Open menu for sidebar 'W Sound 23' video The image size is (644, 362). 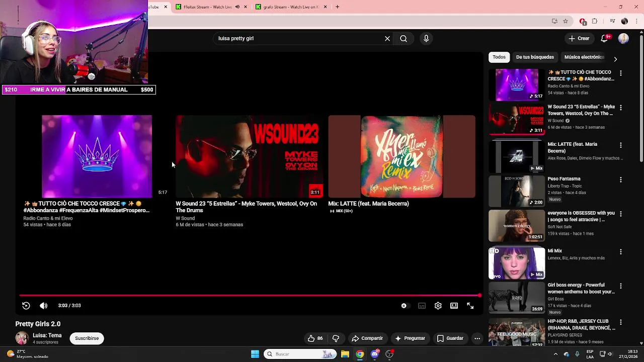point(621,108)
